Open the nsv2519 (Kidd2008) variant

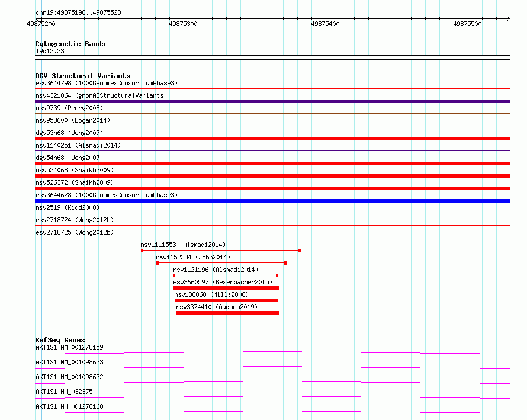click(x=68, y=207)
